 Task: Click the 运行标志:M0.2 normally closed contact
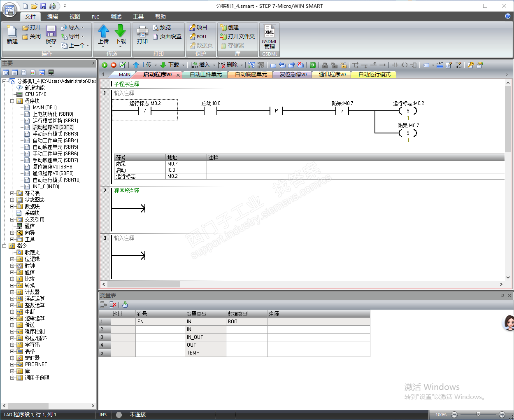144,111
